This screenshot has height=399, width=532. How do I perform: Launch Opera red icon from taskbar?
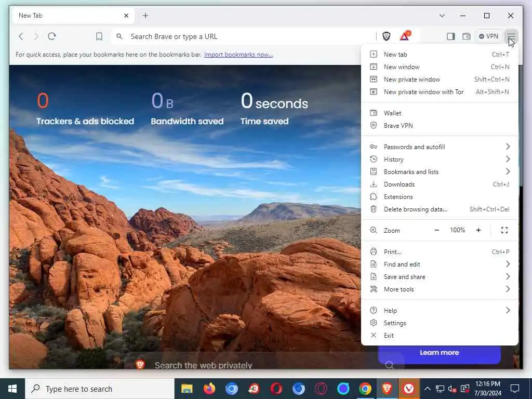pos(276,389)
